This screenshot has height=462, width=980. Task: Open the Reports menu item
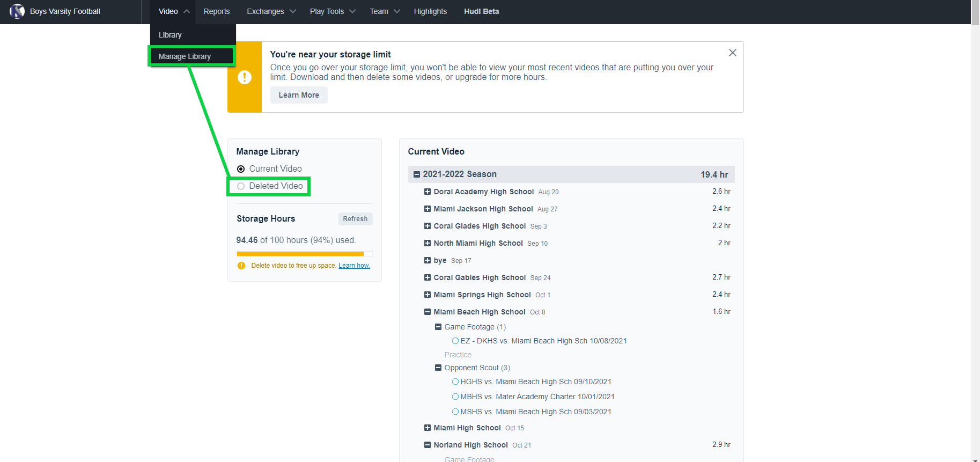pyautogui.click(x=217, y=11)
